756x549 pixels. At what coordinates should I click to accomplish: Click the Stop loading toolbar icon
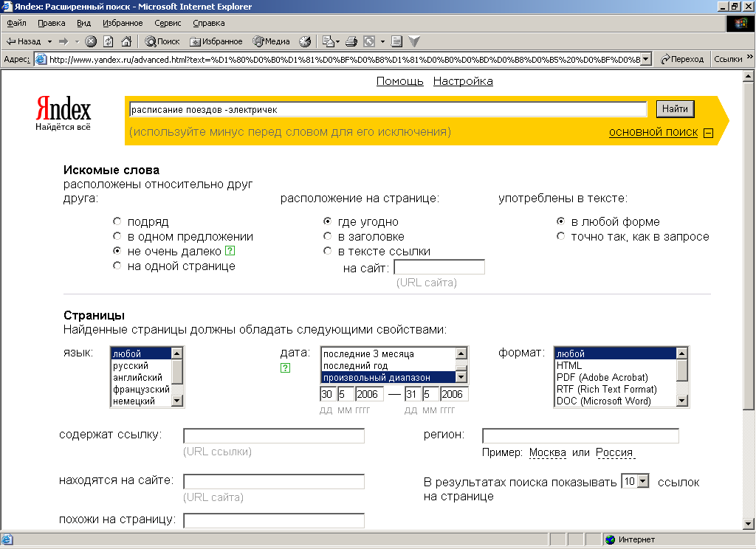coord(91,41)
